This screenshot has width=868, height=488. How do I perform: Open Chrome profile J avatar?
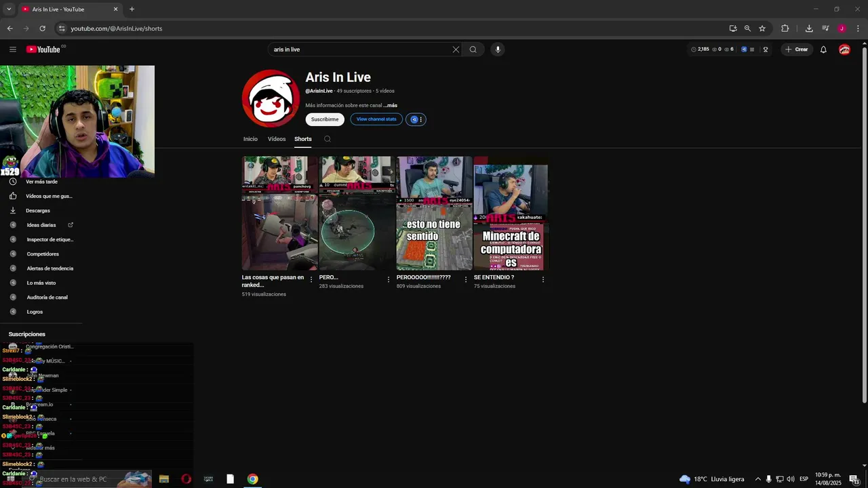pyautogui.click(x=842, y=28)
